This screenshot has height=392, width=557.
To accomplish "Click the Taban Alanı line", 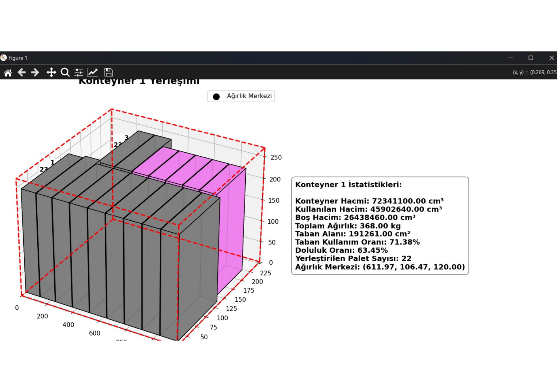I will pos(353,234).
